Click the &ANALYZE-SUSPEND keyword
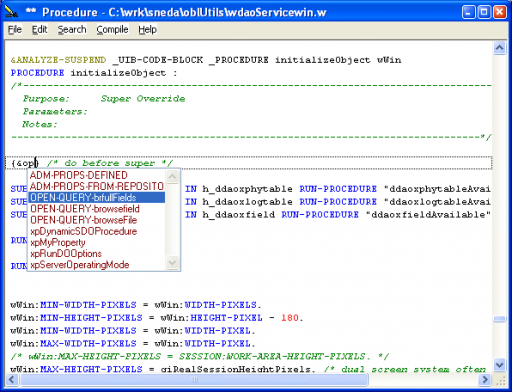 click(58, 60)
